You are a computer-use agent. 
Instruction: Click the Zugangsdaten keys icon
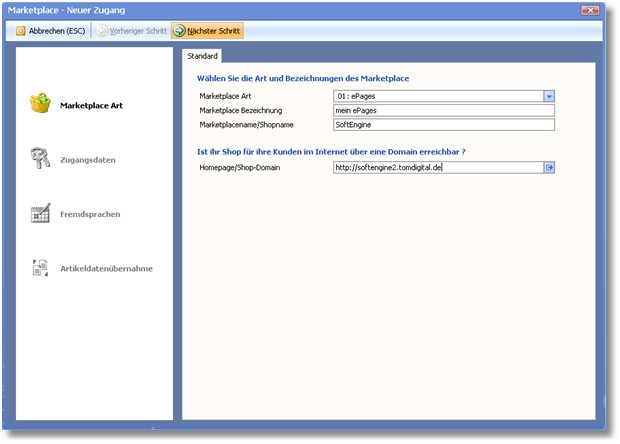click(x=40, y=158)
